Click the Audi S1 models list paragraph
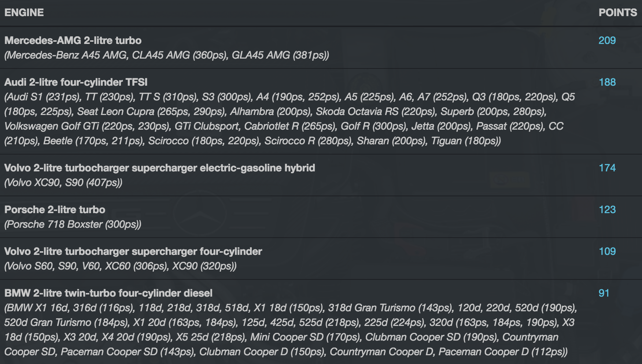Viewport: 642px width, 364px height. [x=286, y=119]
